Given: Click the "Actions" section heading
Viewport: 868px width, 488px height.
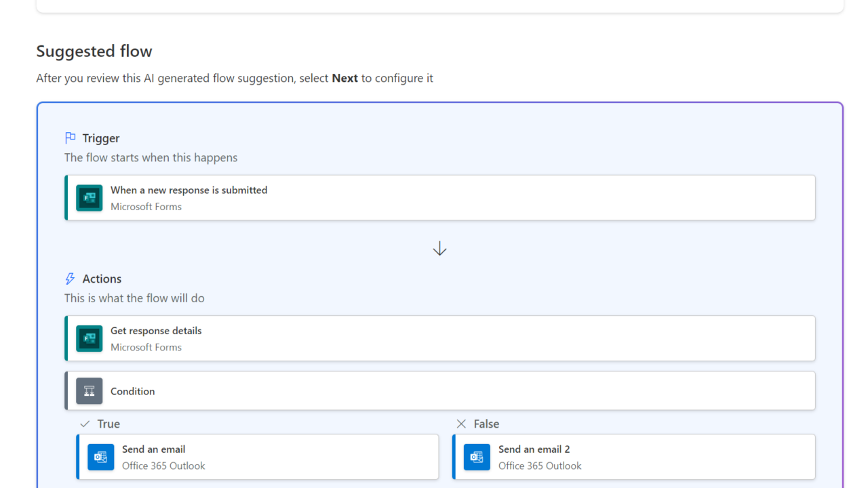Looking at the screenshot, I should pyautogui.click(x=102, y=279).
